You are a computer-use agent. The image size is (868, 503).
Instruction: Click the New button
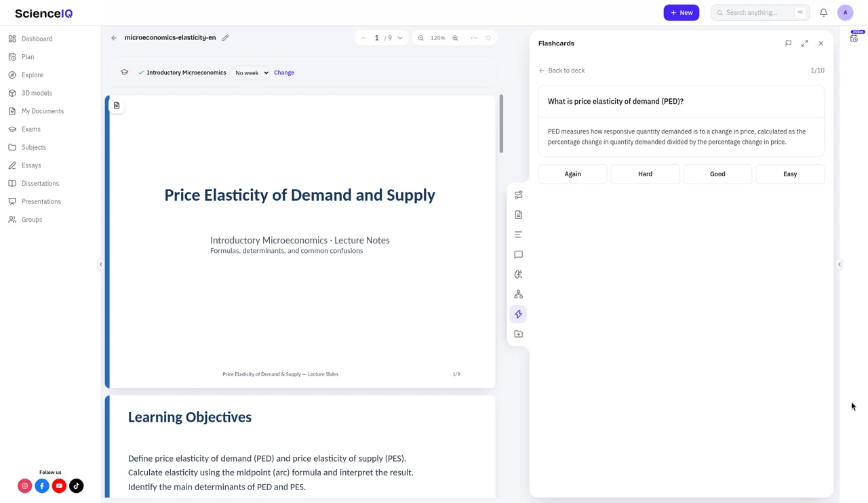[681, 12]
